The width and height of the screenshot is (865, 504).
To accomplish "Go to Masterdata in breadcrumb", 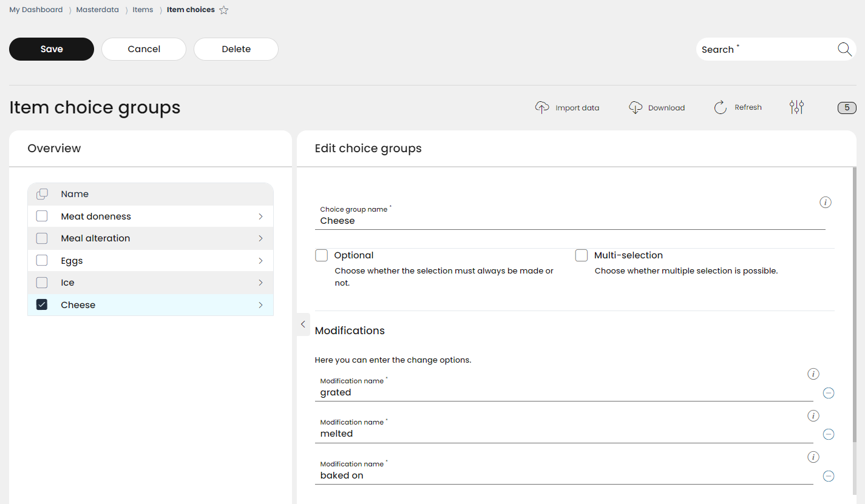I will point(97,10).
